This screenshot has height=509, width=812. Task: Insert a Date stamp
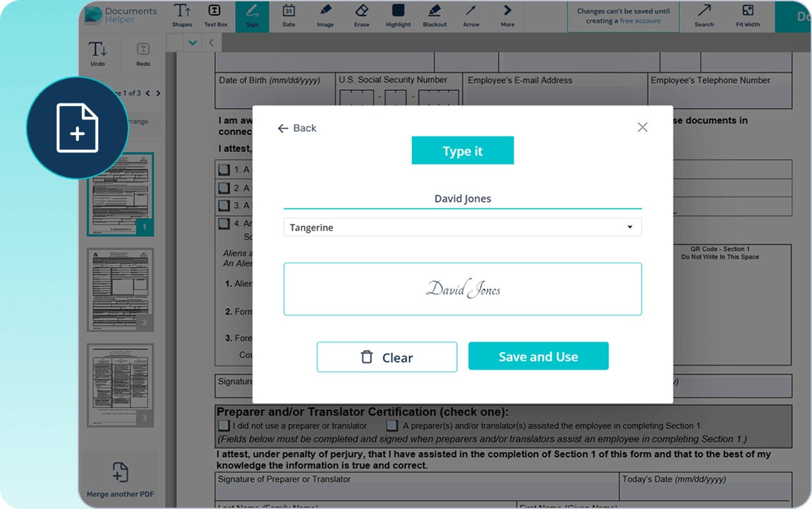click(289, 16)
